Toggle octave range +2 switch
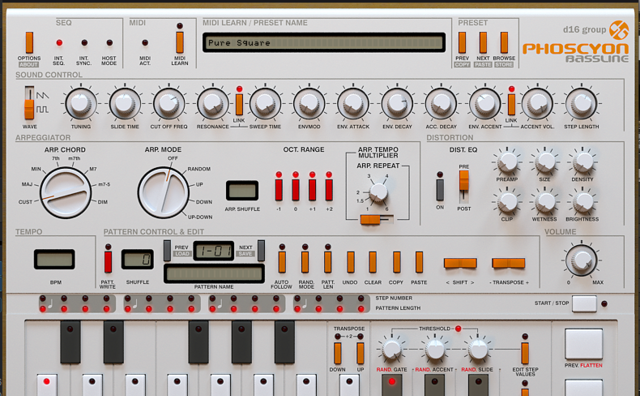This screenshot has width=640, height=396. pos(329,189)
